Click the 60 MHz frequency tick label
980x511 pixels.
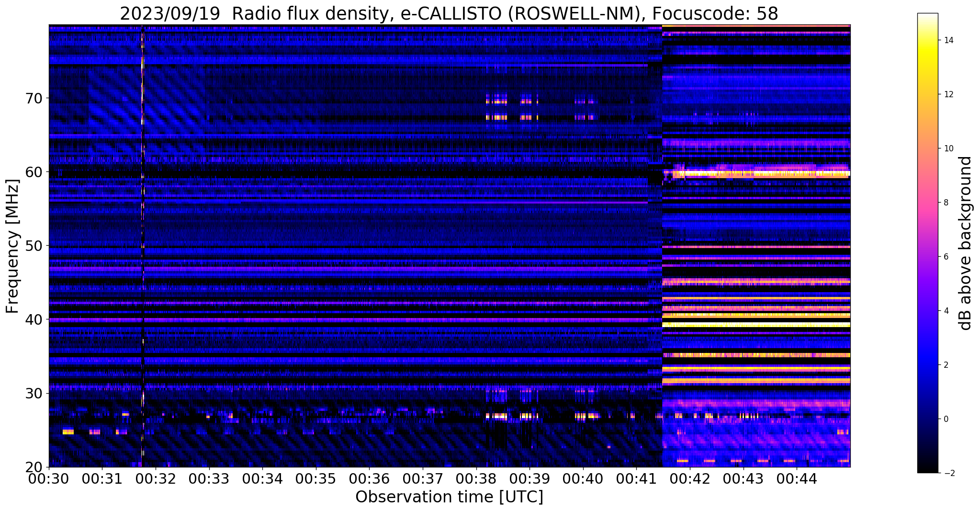click(x=34, y=172)
